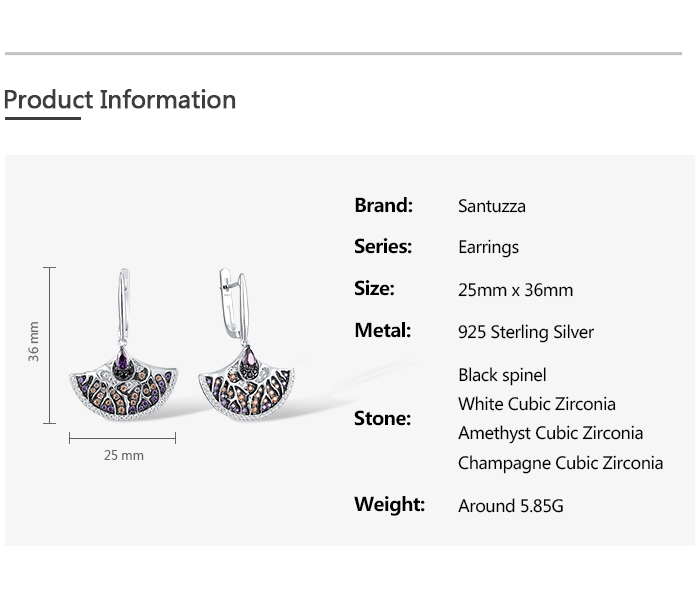The height and width of the screenshot is (596, 700).
Task: Click the Weight: field label
Action: (389, 504)
